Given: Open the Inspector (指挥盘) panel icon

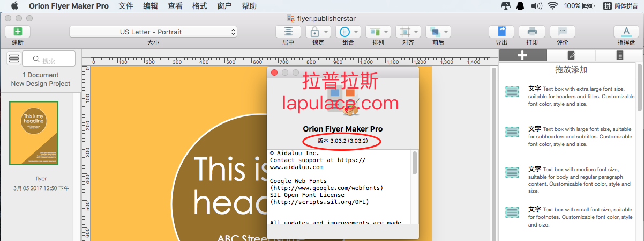Looking at the screenshot, I should 626,32.
